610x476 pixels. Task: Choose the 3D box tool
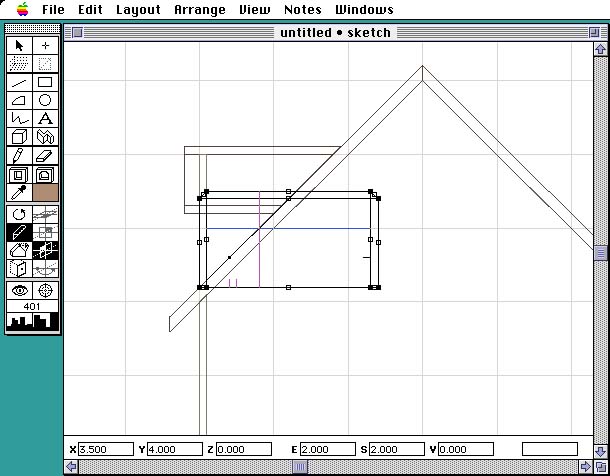(19, 137)
